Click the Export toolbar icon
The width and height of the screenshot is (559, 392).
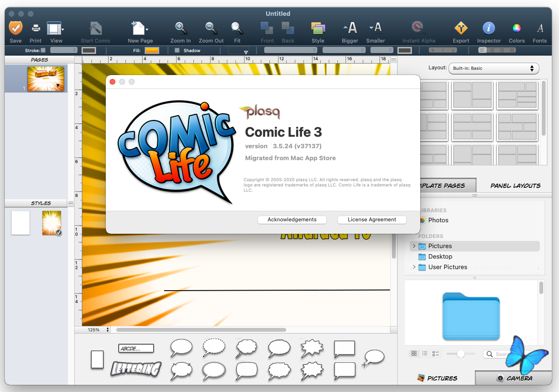click(x=461, y=28)
